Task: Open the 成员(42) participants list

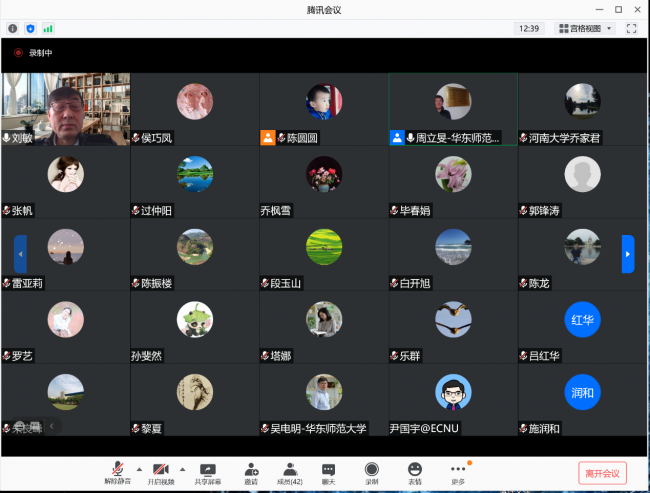Action: point(290,471)
